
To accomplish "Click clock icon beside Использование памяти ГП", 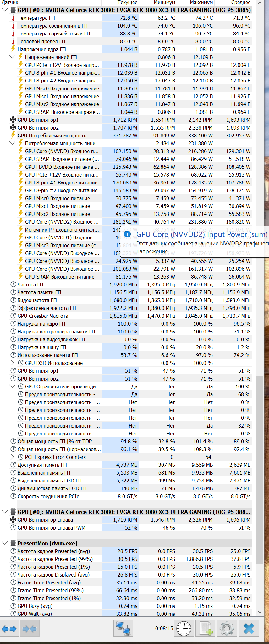I will pyautogui.click(x=13, y=355).
